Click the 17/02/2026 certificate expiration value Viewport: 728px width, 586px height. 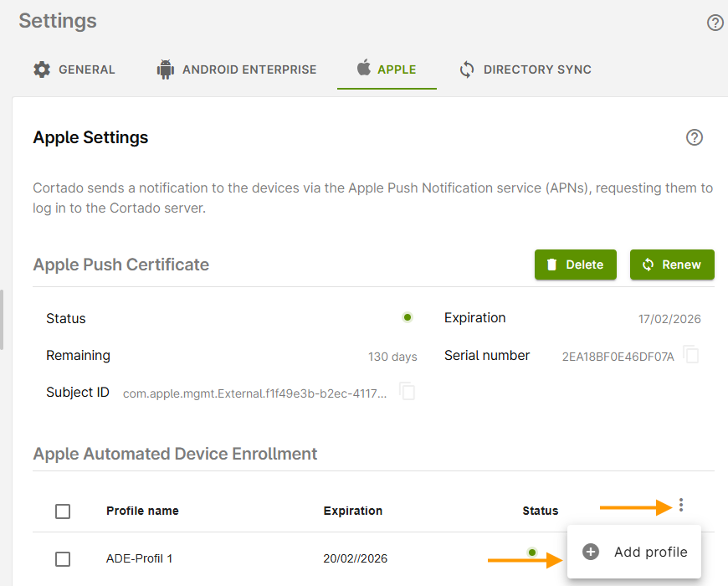tap(669, 319)
